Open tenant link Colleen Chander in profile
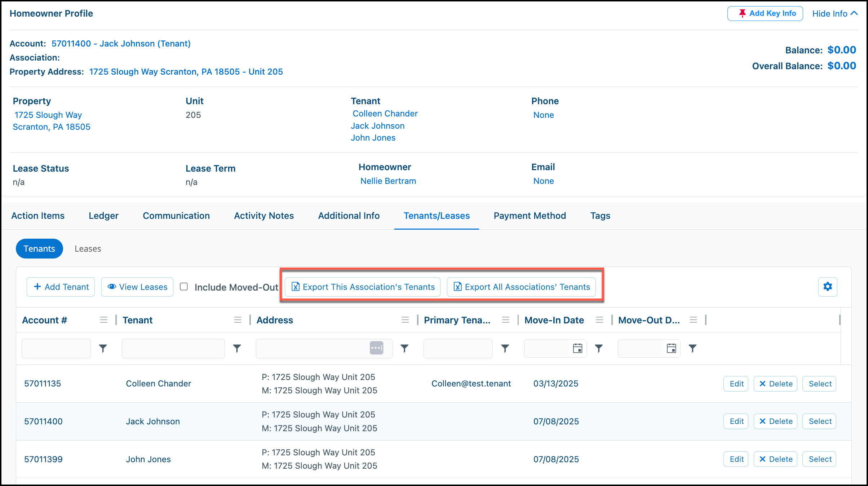 [x=385, y=114]
